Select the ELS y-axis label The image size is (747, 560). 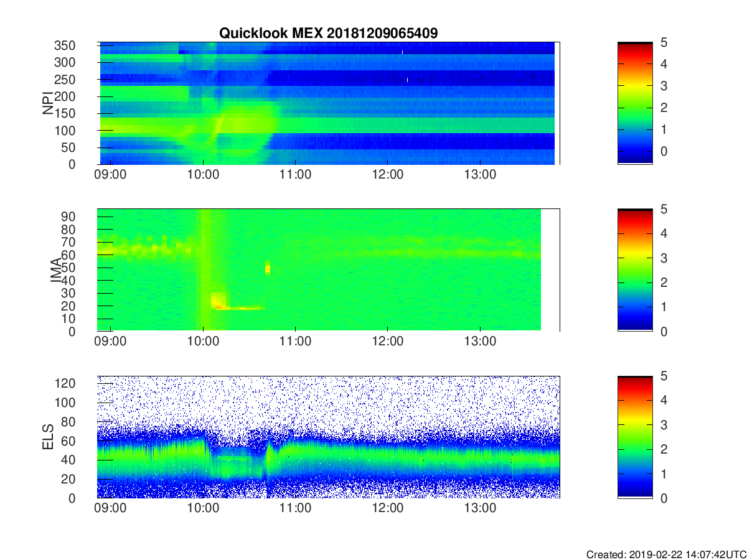[x=47, y=437]
